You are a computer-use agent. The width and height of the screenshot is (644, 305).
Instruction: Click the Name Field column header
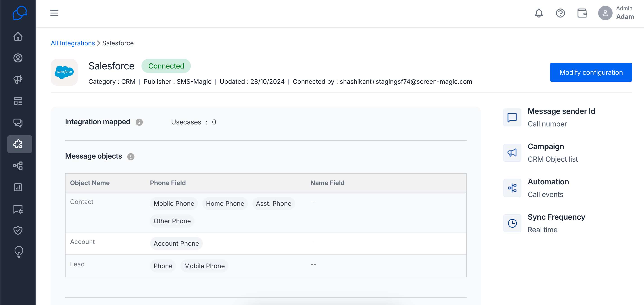tap(327, 183)
